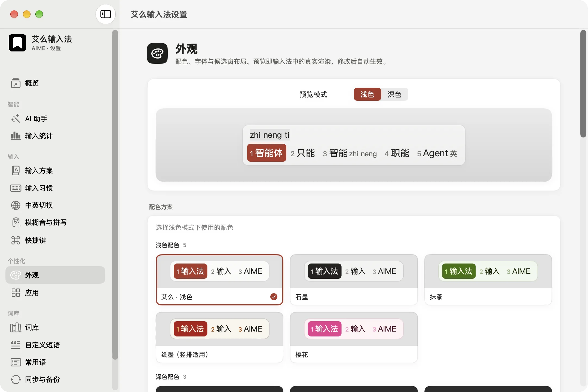Viewport: 588px width, 392px height.
Task: Click candidate 1 智能体 in preview
Action: pyautogui.click(x=267, y=153)
